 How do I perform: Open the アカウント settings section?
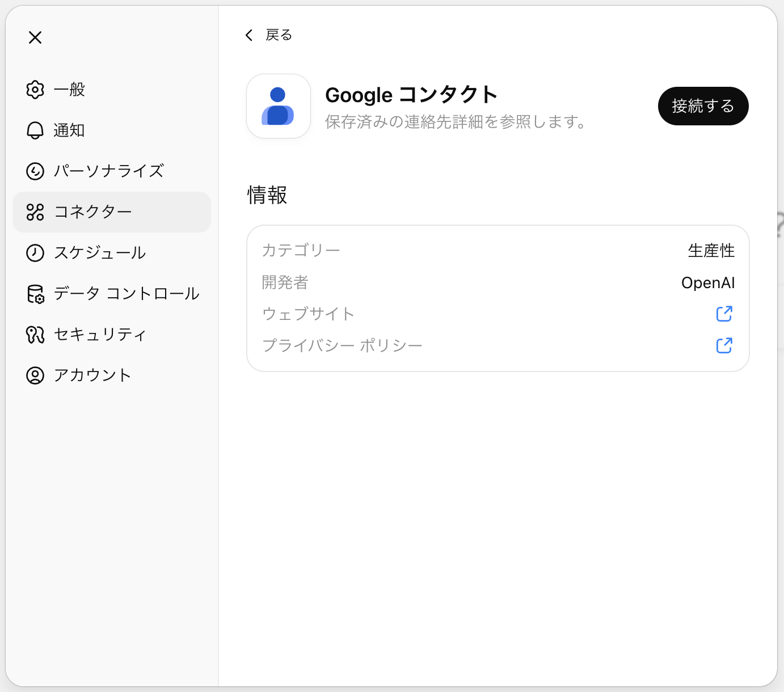(x=112, y=375)
